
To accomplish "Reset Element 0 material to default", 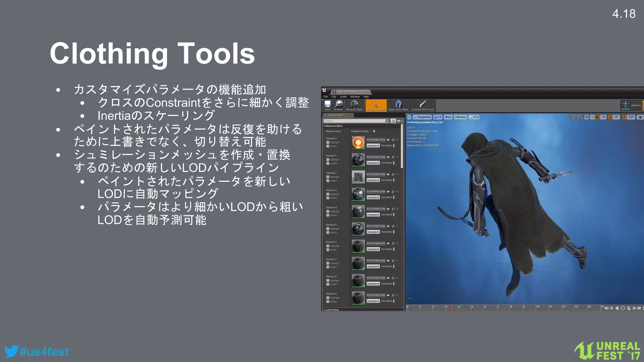I will coord(397,140).
